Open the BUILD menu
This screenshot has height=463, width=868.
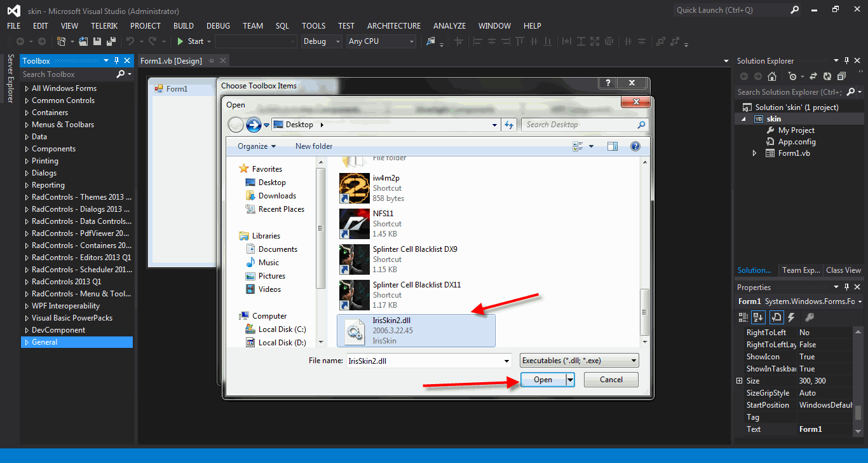click(x=184, y=26)
